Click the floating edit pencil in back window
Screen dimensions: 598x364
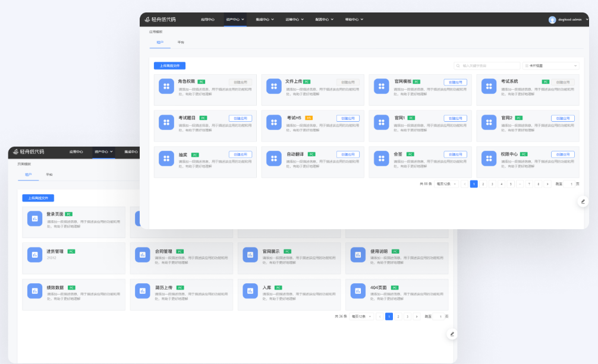point(452,334)
